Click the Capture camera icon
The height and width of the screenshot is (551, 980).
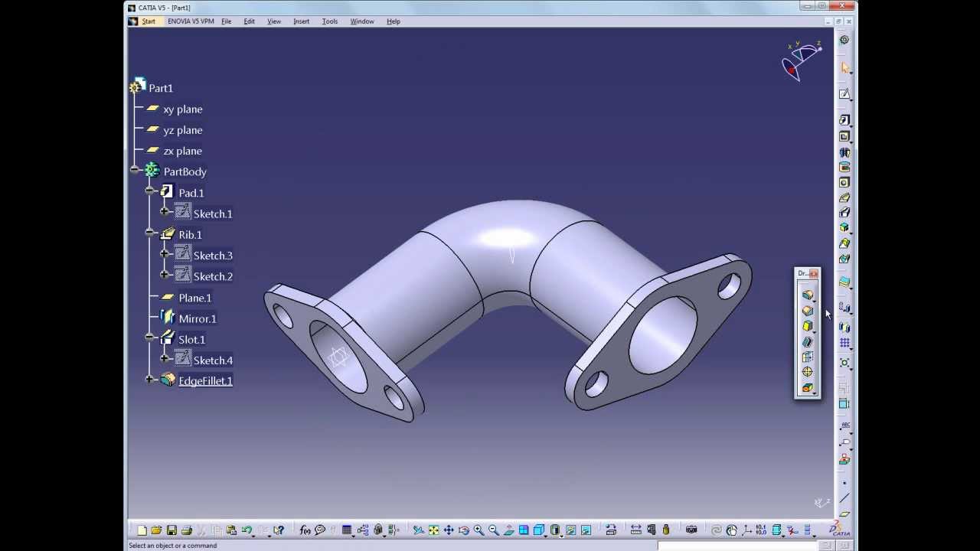coord(691,530)
